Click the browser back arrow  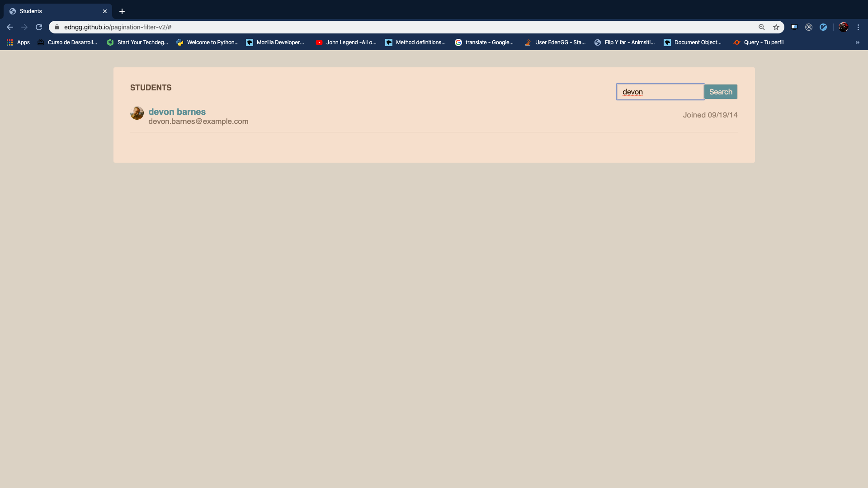[10, 27]
